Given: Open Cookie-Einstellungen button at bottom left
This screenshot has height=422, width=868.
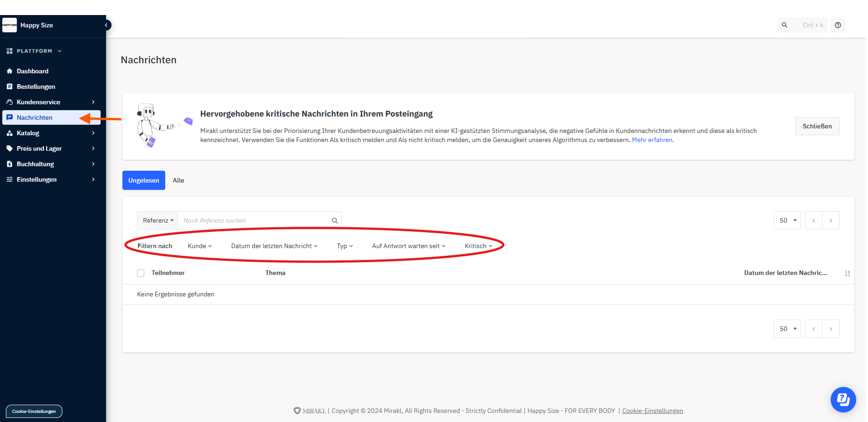Looking at the screenshot, I should pos(34,411).
